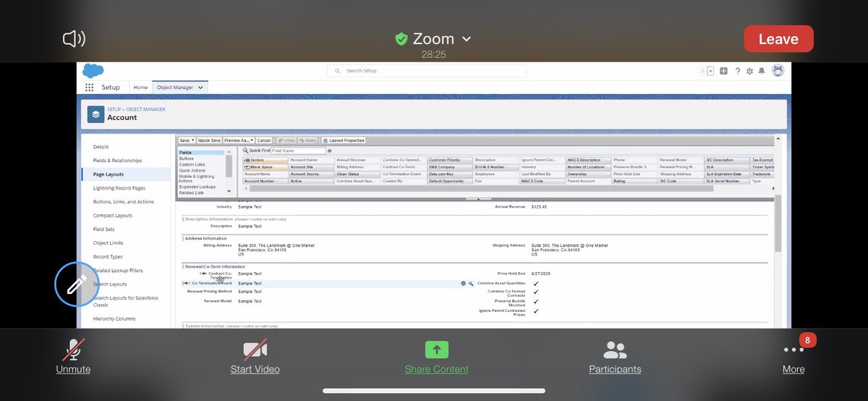Click the Combine Asset Quantities checkmark
Image resolution: width=868 pixels, height=401 pixels.
[x=536, y=283]
